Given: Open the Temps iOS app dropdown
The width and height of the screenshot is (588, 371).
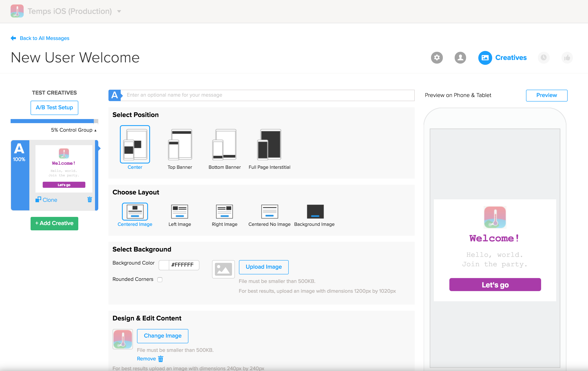Looking at the screenshot, I should [119, 11].
